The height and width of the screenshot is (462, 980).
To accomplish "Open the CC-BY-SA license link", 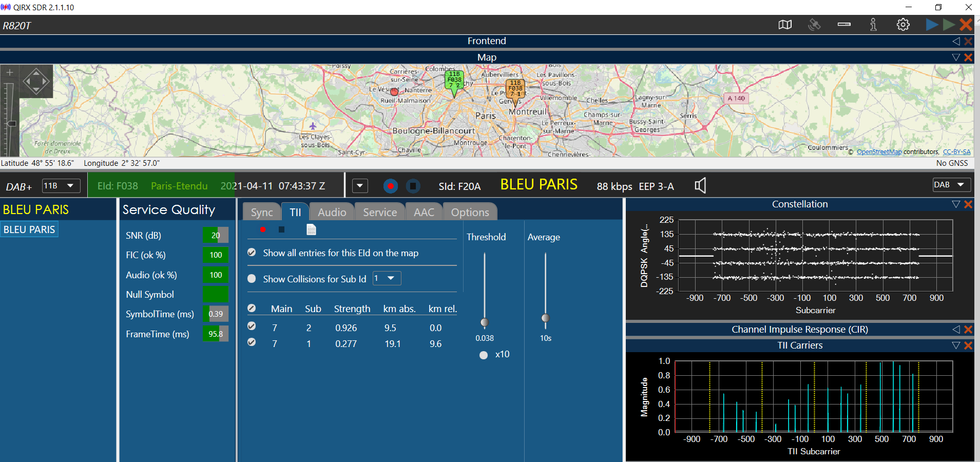I will point(956,152).
